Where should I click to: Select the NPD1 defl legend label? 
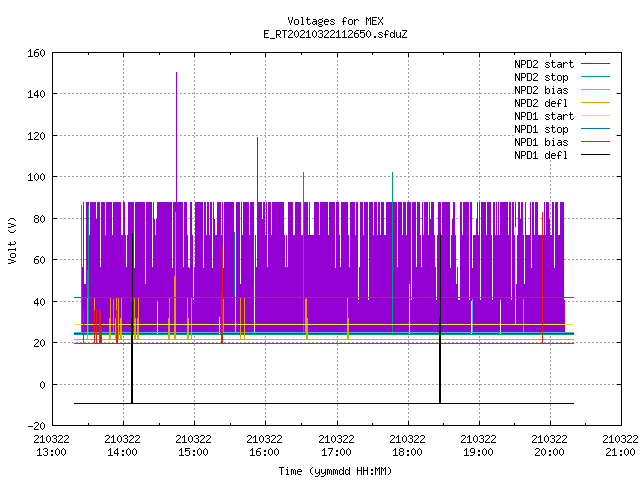click(541, 156)
